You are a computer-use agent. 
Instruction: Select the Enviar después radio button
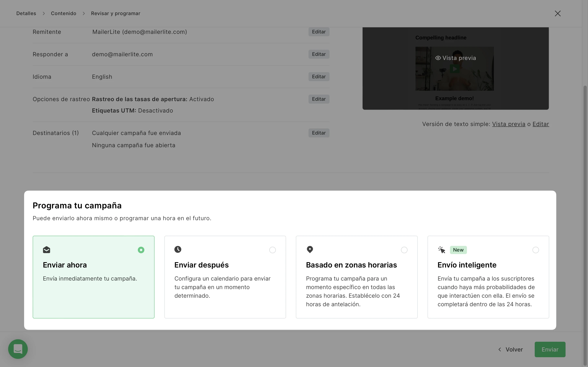click(x=272, y=250)
